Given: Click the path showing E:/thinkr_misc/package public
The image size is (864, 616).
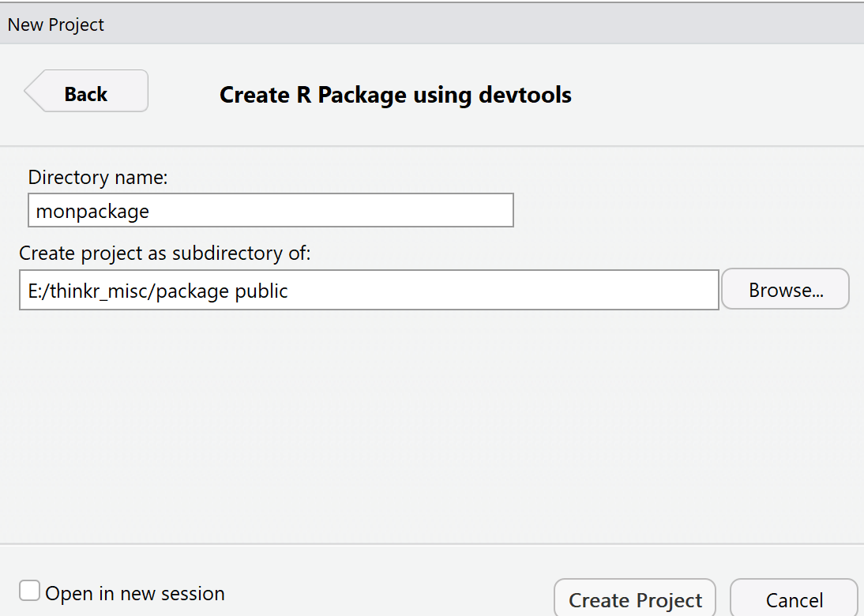Looking at the screenshot, I should pyautogui.click(x=369, y=290).
